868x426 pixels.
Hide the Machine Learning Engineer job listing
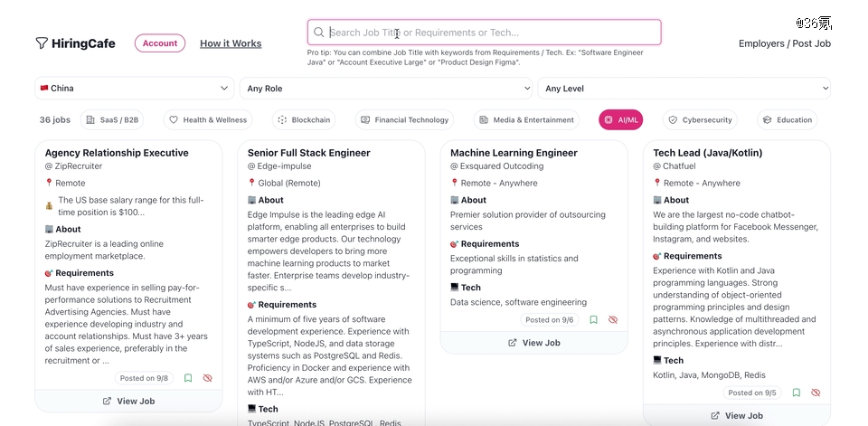(x=613, y=319)
